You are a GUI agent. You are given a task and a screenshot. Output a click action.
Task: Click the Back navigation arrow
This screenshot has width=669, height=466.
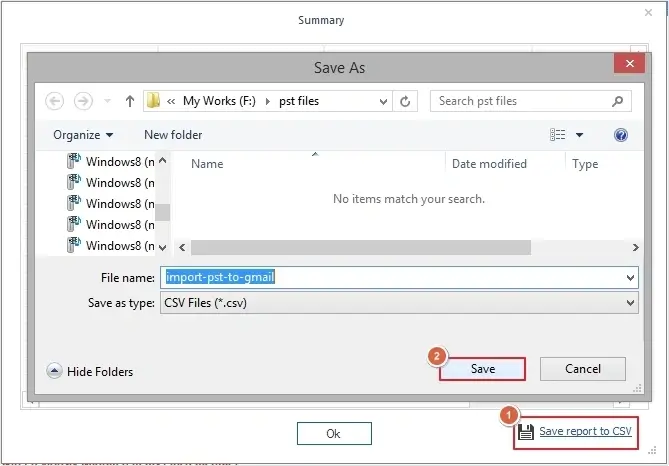pyautogui.click(x=55, y=101)
